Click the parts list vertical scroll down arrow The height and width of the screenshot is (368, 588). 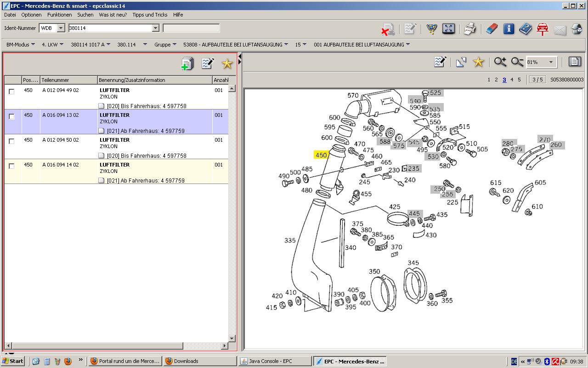(x=232, y=339)
